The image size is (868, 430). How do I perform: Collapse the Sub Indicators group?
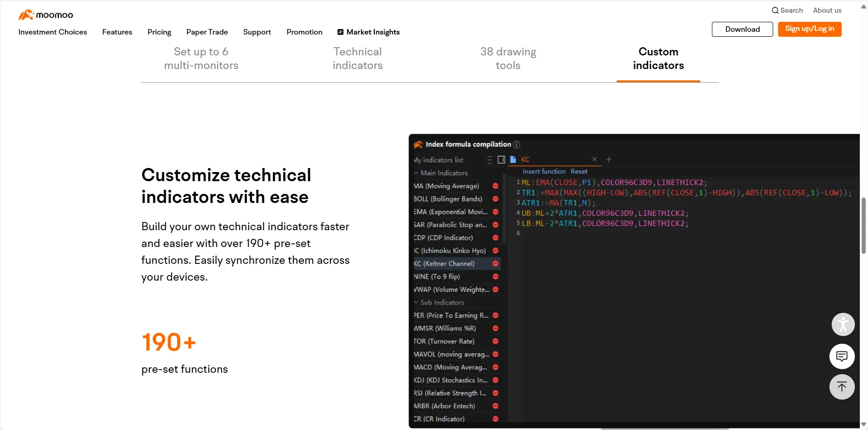tap(416, 302)
